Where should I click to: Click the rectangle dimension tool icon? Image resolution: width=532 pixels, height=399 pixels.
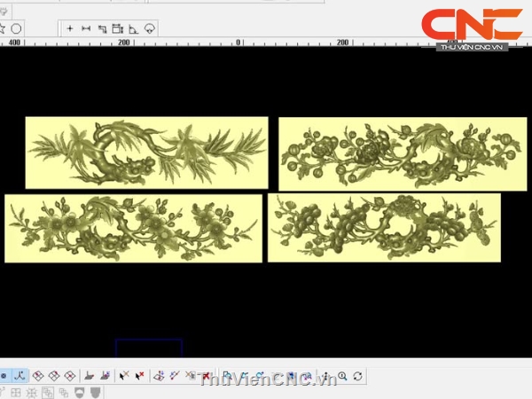pos(118,28)
